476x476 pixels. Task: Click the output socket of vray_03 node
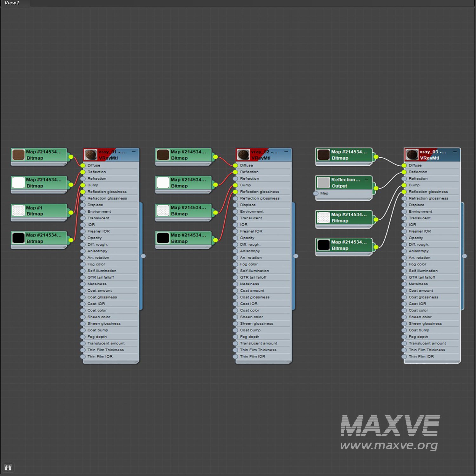(464, 256)
